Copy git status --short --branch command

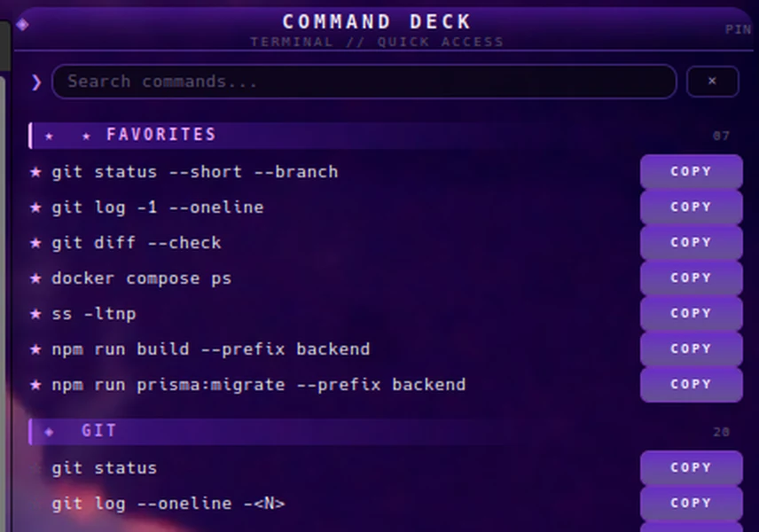coord(691,171)
